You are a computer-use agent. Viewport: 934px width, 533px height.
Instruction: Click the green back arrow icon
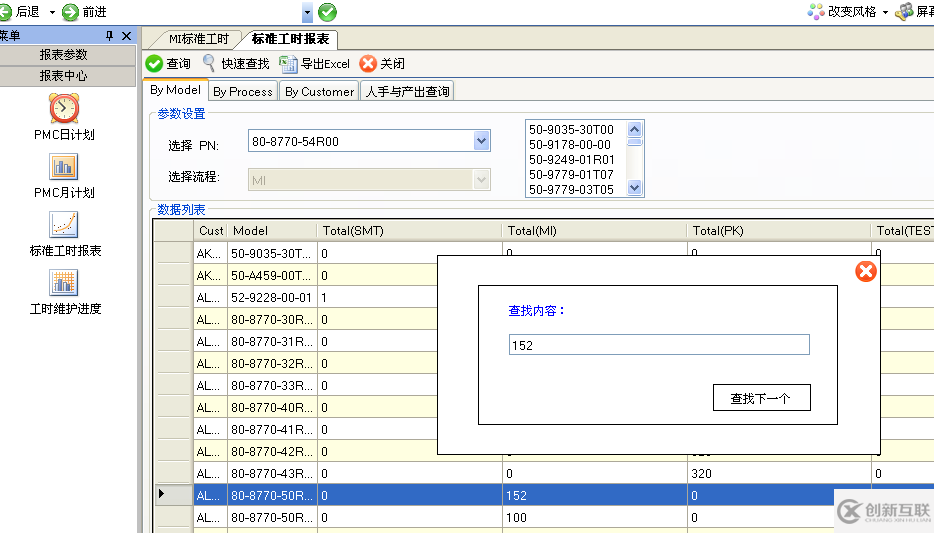point(5,11)
